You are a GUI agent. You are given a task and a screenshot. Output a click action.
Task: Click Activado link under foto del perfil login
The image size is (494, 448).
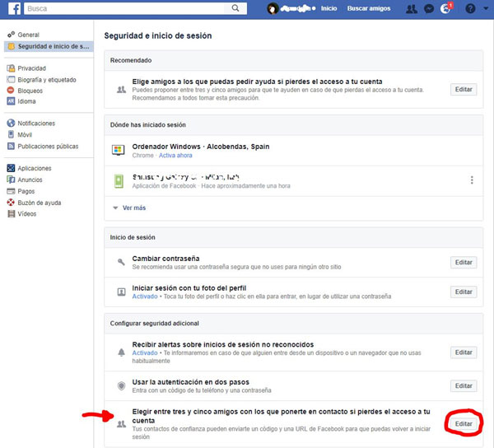(145, 296)
